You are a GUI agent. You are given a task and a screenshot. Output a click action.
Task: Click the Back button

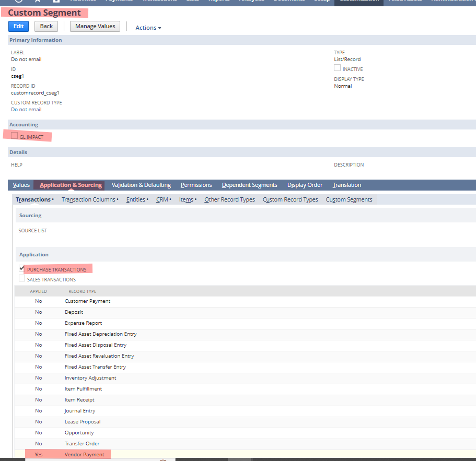click(x=46, y=26)
